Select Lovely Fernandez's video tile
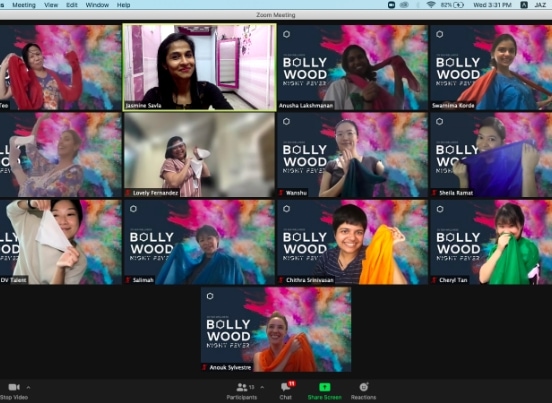This screenshot has height=403, width=552. pos(200,155)
